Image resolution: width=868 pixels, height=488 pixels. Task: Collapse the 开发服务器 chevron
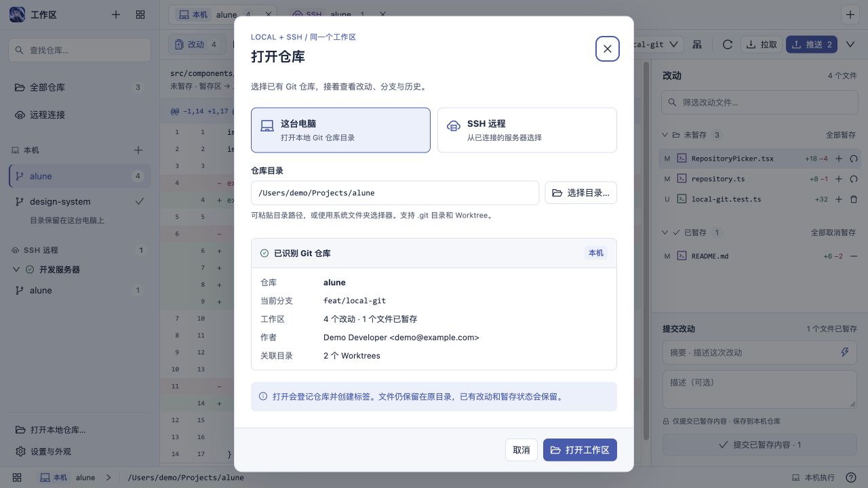click(17, 269)
